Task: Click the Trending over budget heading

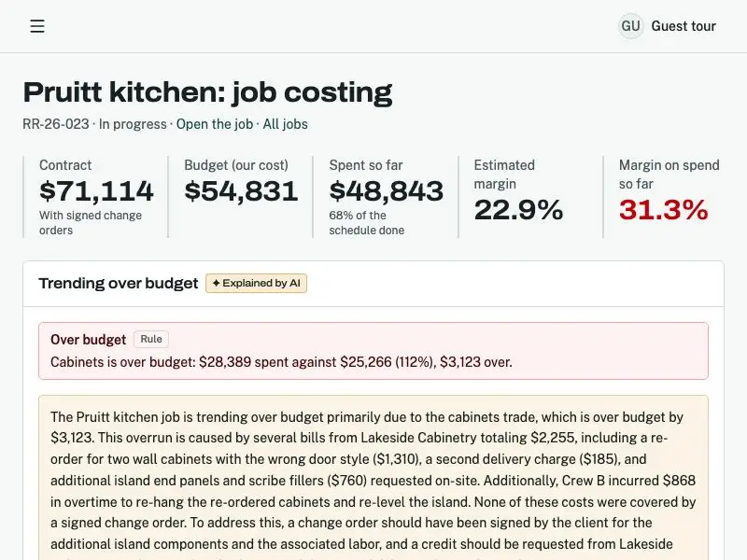Action: pyautogui.click(x=119, y=284)
